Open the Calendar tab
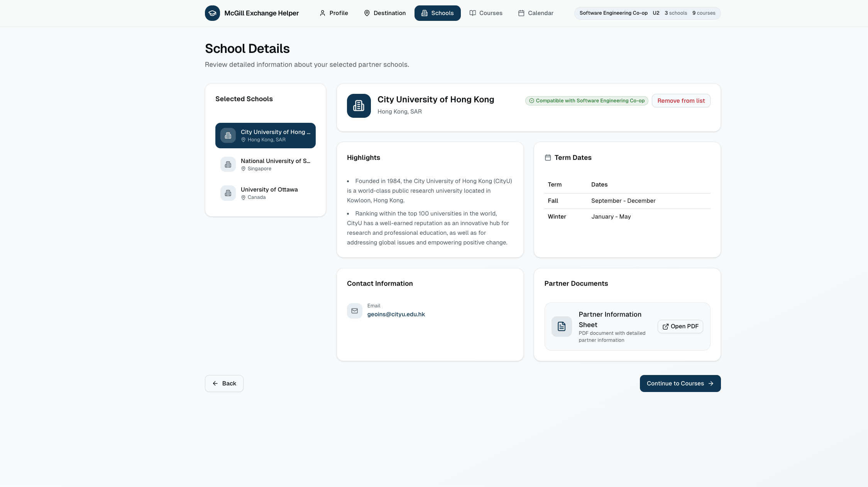The height and width of the screenshot is (487, 868). 536,13
